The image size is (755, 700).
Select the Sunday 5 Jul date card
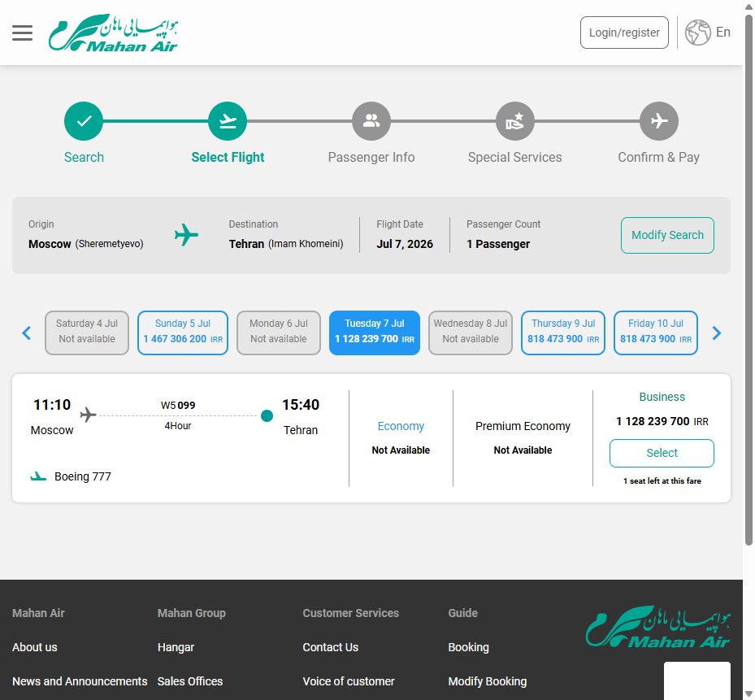[x=183, y=333]
